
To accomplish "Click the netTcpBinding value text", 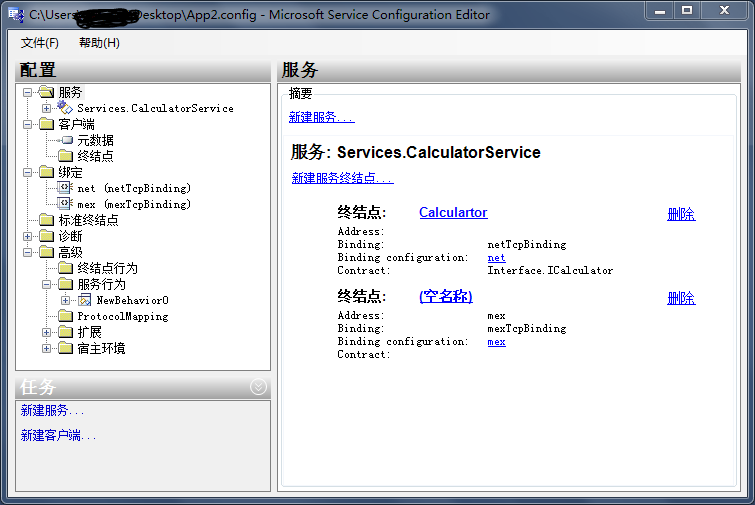I will pyautogui.click(x=527, y=245).
